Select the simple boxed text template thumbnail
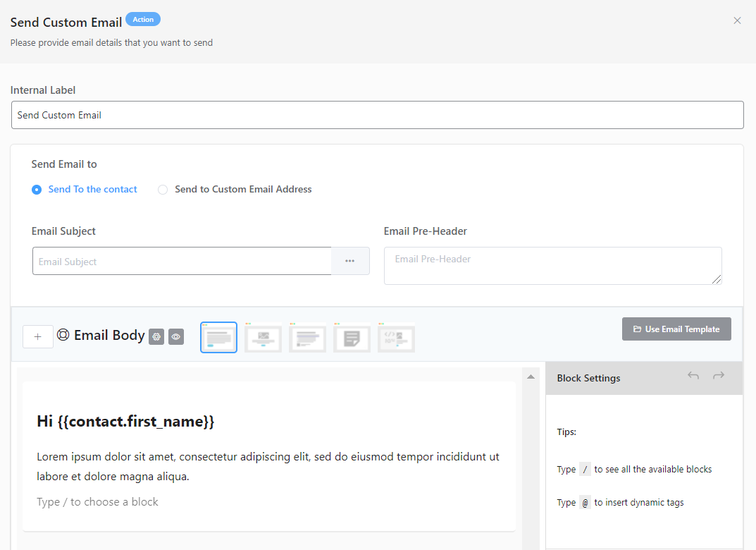Screen dimensions: 756x550 click(218, 337)
